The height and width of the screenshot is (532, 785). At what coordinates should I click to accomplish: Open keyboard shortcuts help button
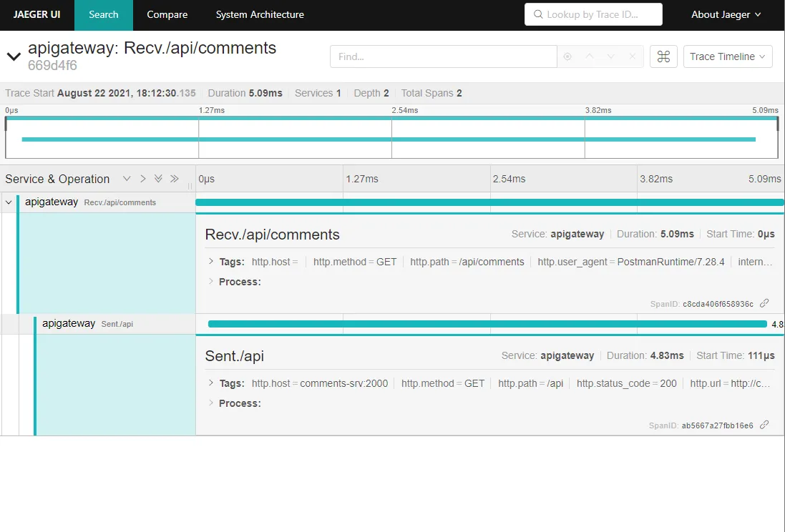663,56
